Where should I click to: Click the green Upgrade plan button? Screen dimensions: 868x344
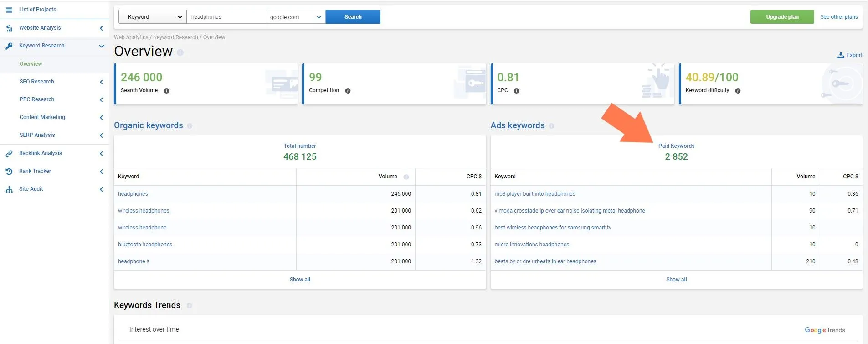(782, 17)
